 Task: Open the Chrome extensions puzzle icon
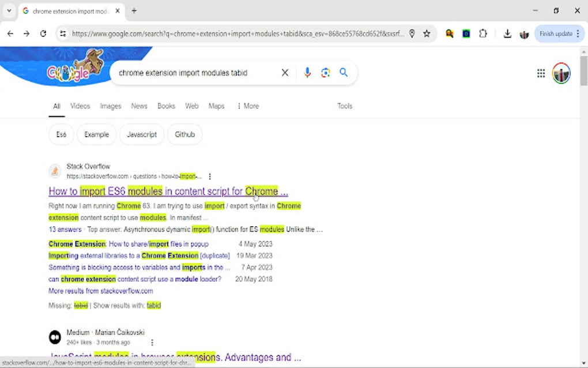[x=483, y=33]
